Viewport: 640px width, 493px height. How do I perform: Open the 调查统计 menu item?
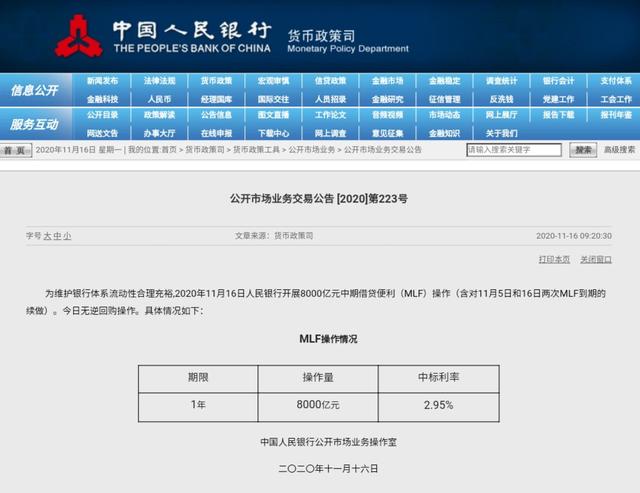[x=502, y=81]
